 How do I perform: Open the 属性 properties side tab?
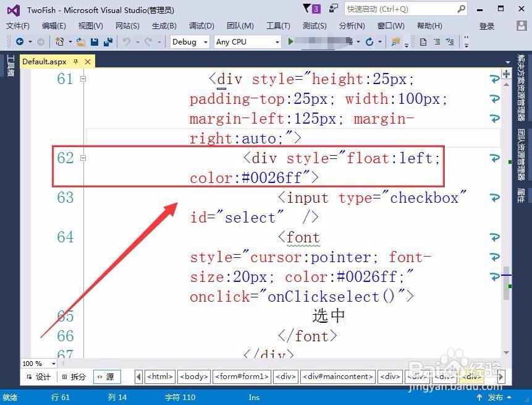click(x=521, y=195)
